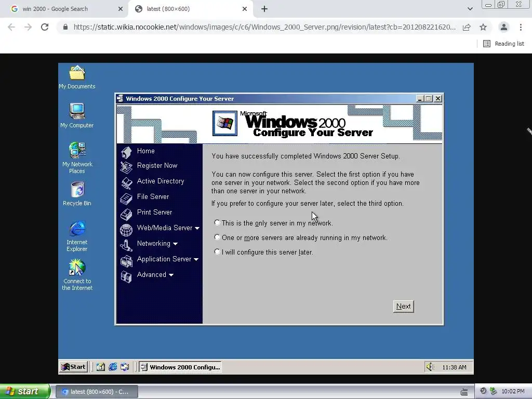Image resolution: width=532 pixels, height=399 pixels.
Task: Expand the Web/Media Server arrow
Action: point(197,229)
